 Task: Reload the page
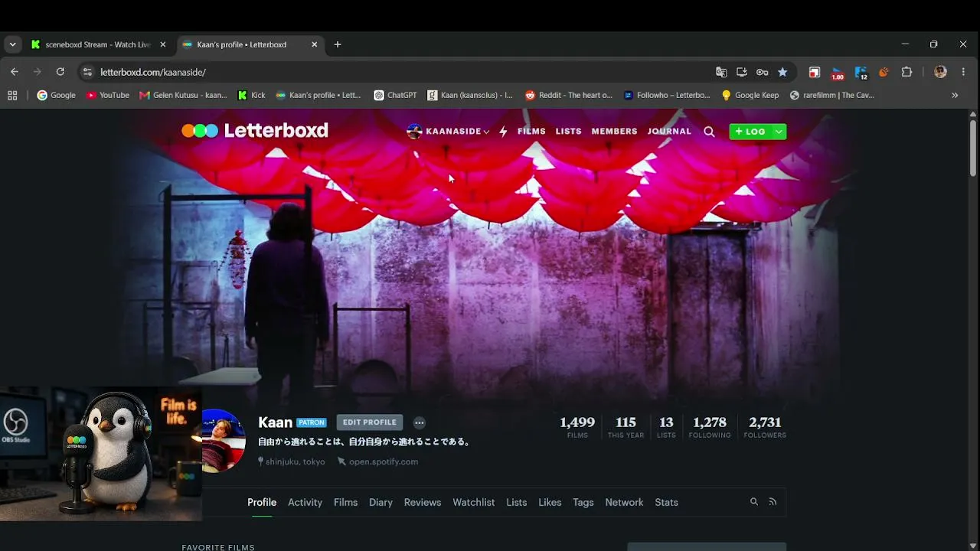coord(60,72)
